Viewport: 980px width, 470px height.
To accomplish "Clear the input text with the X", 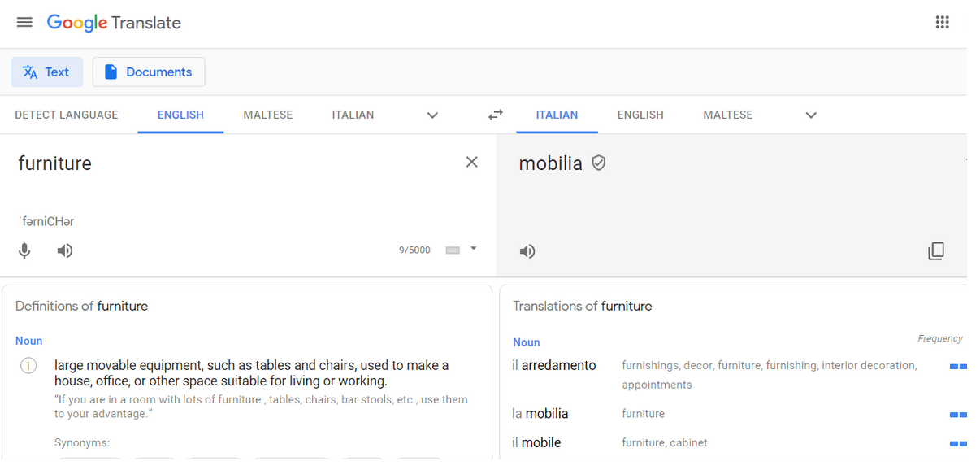I will (472, 162).
